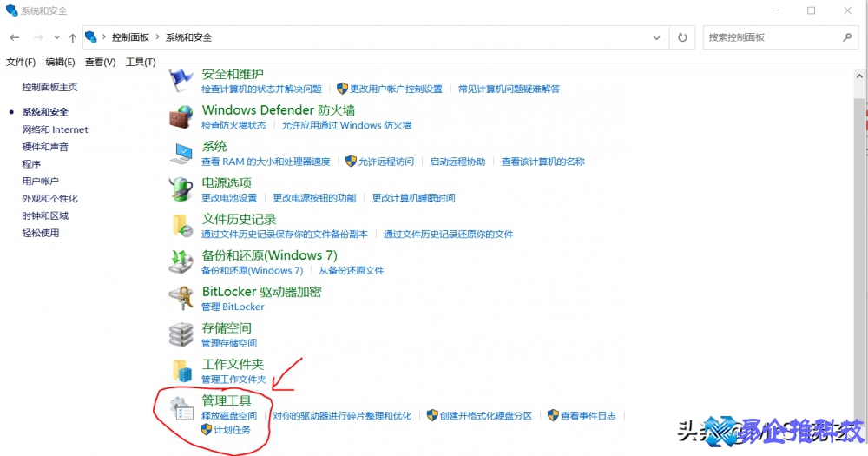Click the 文件历史记录 folder clock icon
868x456 pixels.
tap(181, 226)
